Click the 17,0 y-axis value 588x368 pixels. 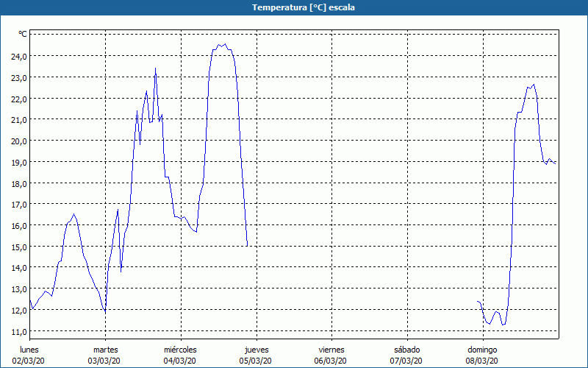19,205
